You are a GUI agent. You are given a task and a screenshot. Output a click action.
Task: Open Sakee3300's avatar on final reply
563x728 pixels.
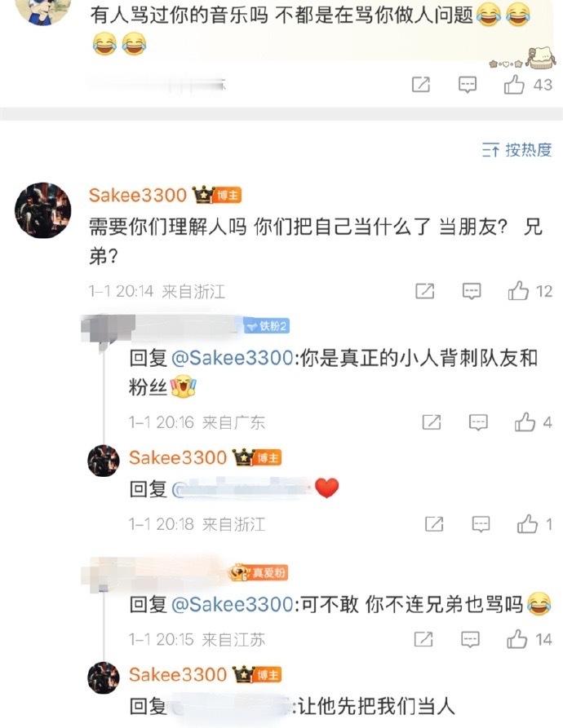tap(104, 677)
